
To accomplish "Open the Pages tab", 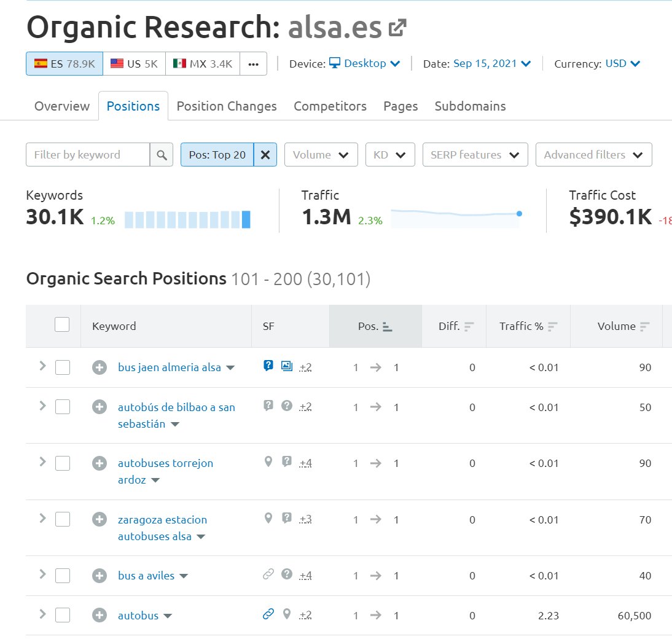I will click(x=400, y=106).
